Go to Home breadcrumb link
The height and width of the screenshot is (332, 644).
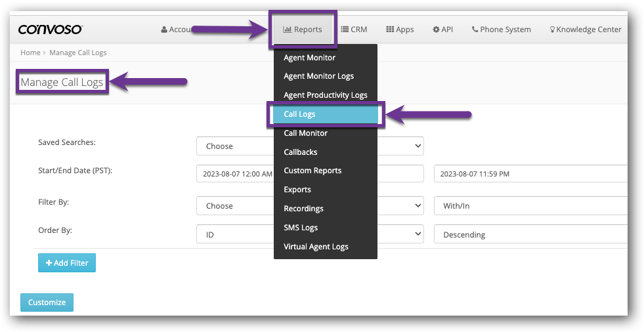[x=30, y=52]
